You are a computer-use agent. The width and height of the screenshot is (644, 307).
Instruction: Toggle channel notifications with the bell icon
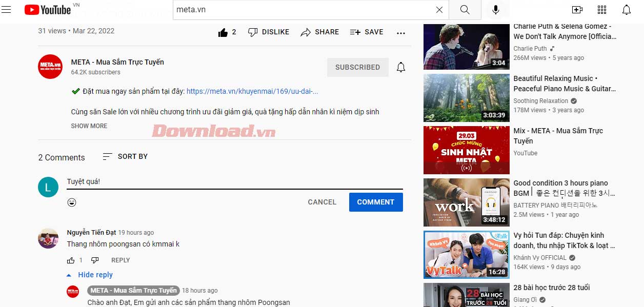pyautogui.click(x=400, y=67)
